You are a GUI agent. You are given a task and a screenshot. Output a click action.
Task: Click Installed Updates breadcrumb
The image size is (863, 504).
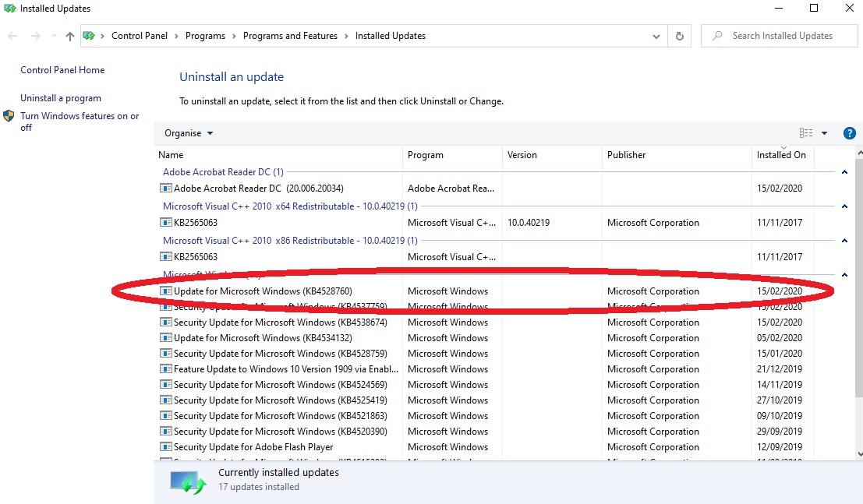point(391,36)
